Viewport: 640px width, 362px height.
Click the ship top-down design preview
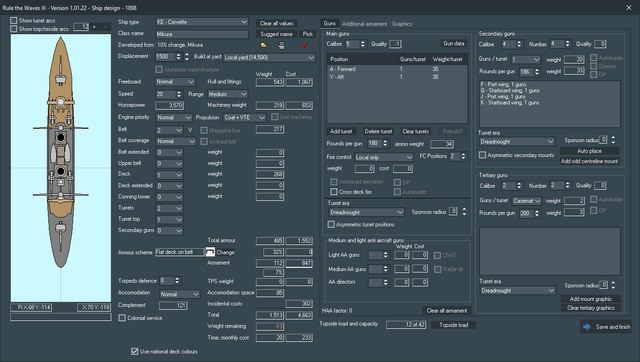(60, 168)
